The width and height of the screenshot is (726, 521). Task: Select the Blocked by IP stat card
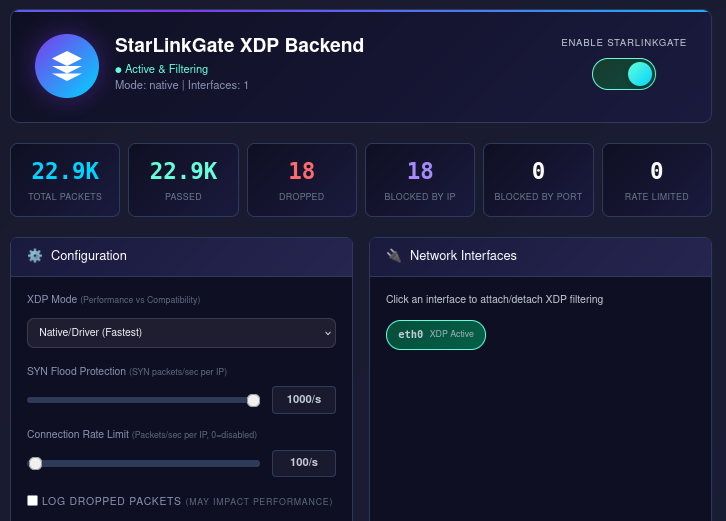click(x=419, y=180)
